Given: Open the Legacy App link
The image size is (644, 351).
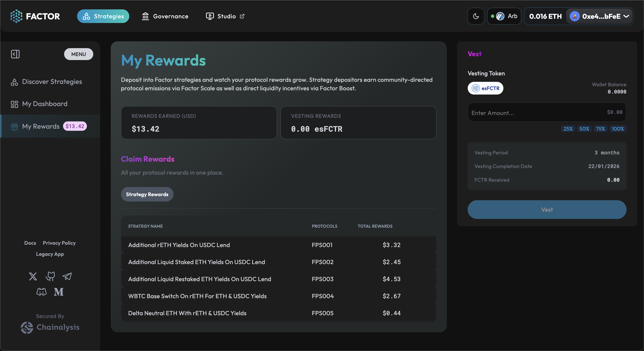Looking at the screenshot, I should [50, 254].
